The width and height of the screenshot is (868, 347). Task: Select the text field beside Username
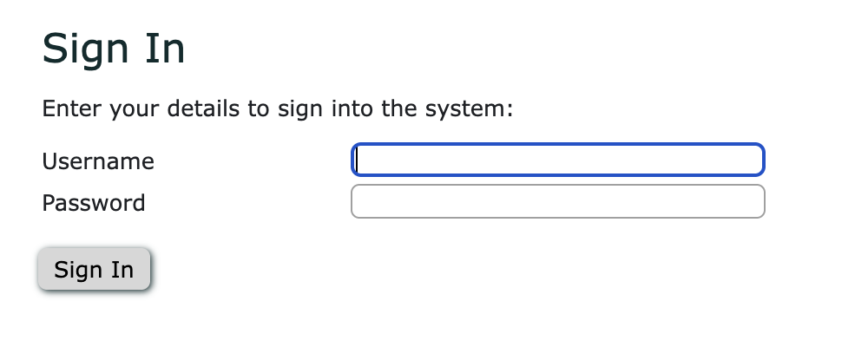click(557, 160)
